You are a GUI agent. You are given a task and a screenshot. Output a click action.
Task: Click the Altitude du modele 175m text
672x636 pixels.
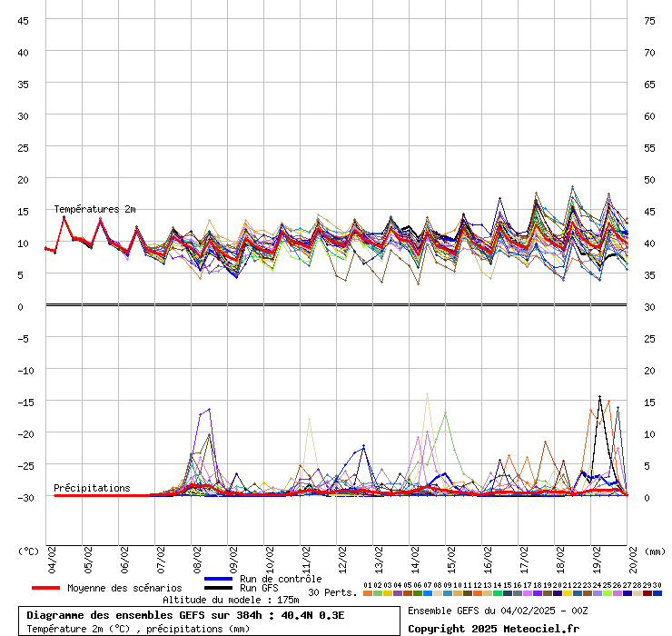click(x=231, y=600)
